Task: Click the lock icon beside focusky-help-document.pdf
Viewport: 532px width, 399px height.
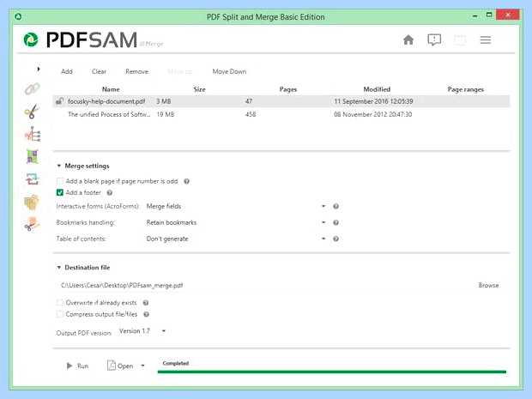Action: click(60, 101)
